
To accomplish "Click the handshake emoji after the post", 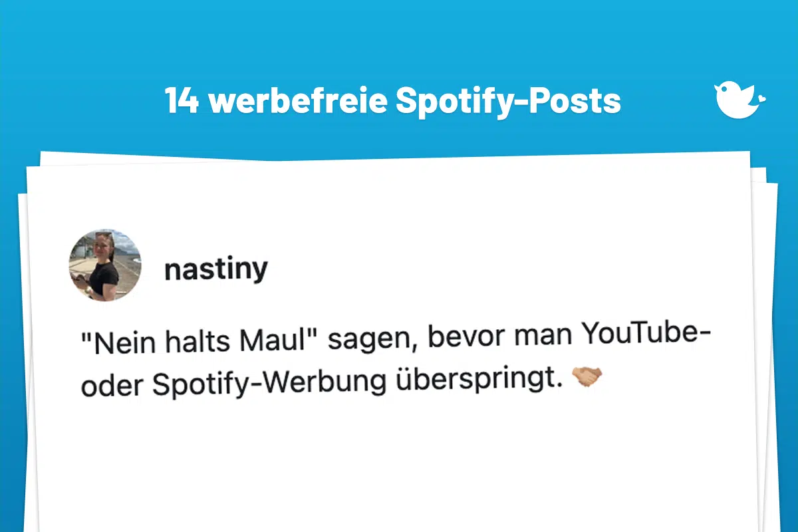I will 587,378.
